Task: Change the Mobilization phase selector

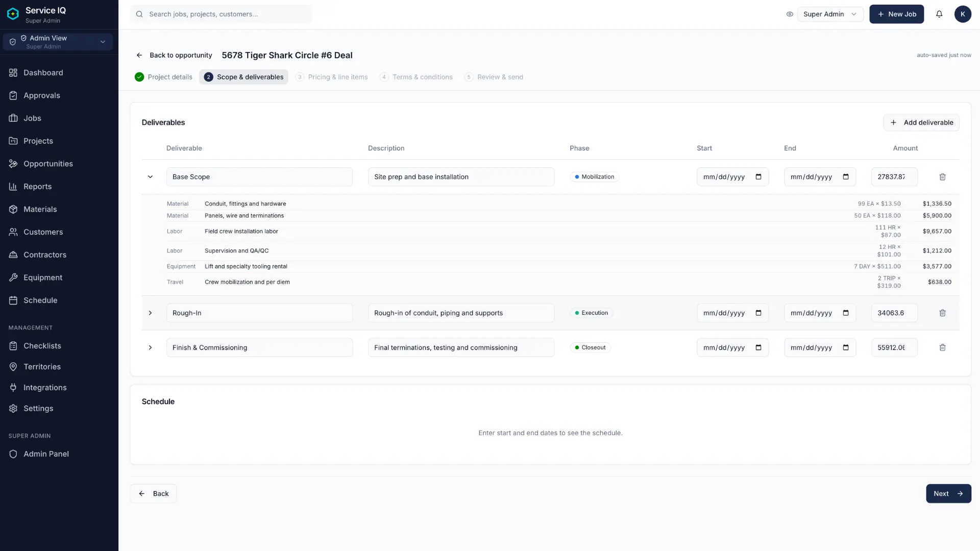Action: [x=594, y=177]
